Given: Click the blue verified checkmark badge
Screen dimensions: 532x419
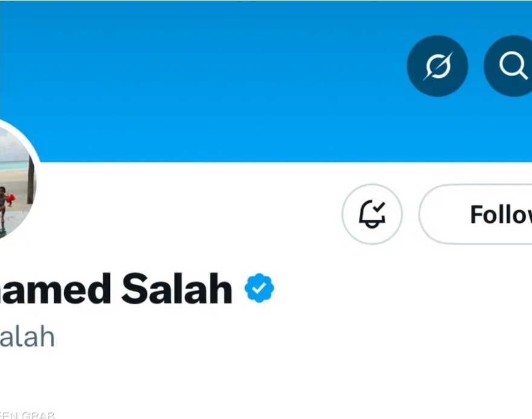Looking at the screenshot, I should pos(260,288).
